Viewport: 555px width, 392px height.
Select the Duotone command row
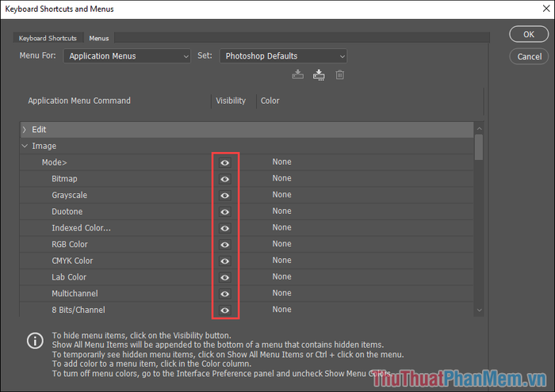coord(247,211)
